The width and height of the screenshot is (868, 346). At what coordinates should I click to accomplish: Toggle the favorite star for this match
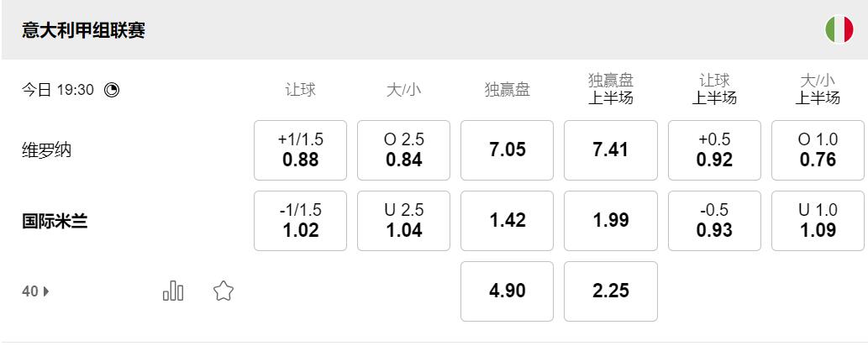(224, 291)
